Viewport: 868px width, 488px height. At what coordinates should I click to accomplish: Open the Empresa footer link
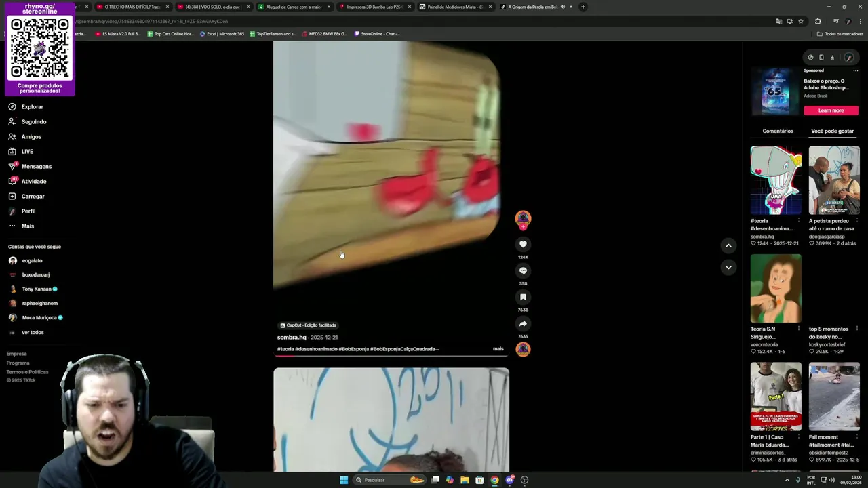17,354
